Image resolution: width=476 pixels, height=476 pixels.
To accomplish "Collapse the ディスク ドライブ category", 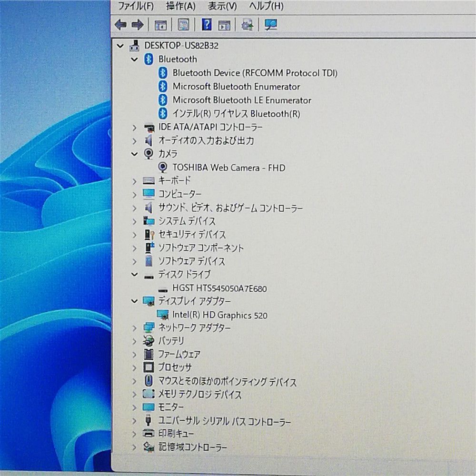I will coord(134,275).
